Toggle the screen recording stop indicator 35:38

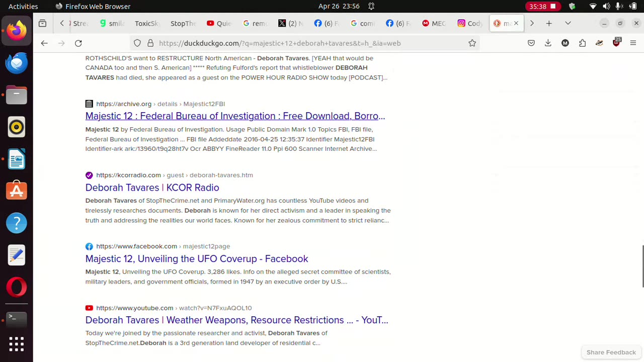click(543, 7)
